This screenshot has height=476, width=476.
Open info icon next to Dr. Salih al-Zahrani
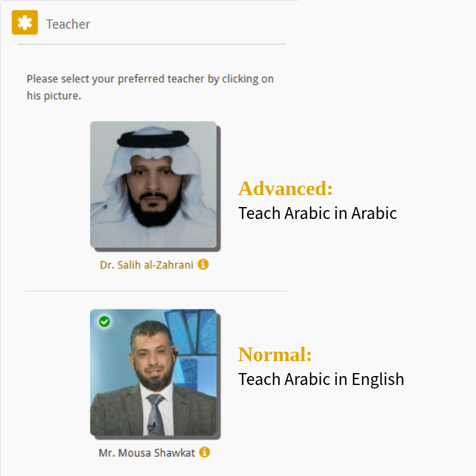pos(203,264)
